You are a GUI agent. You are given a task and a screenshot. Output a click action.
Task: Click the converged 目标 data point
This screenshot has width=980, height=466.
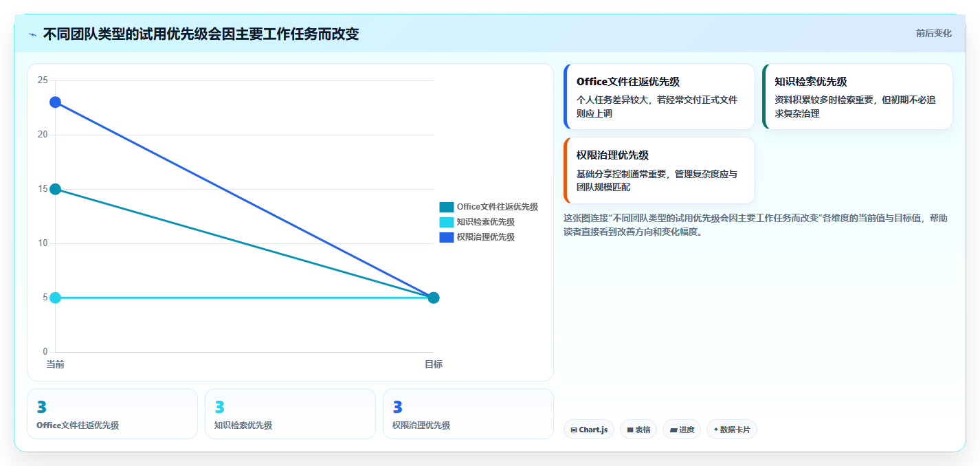[434, 298]
